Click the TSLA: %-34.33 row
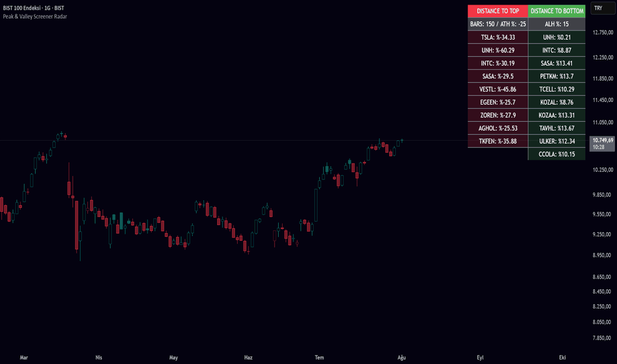 498,37
